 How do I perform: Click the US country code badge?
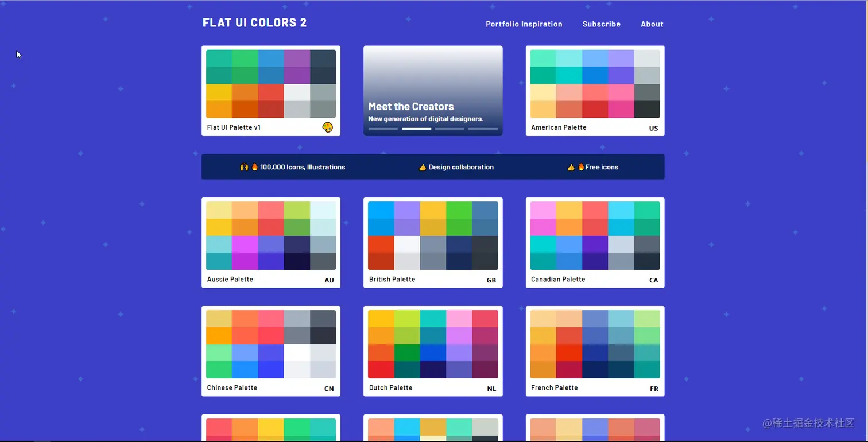click(653, 129)
